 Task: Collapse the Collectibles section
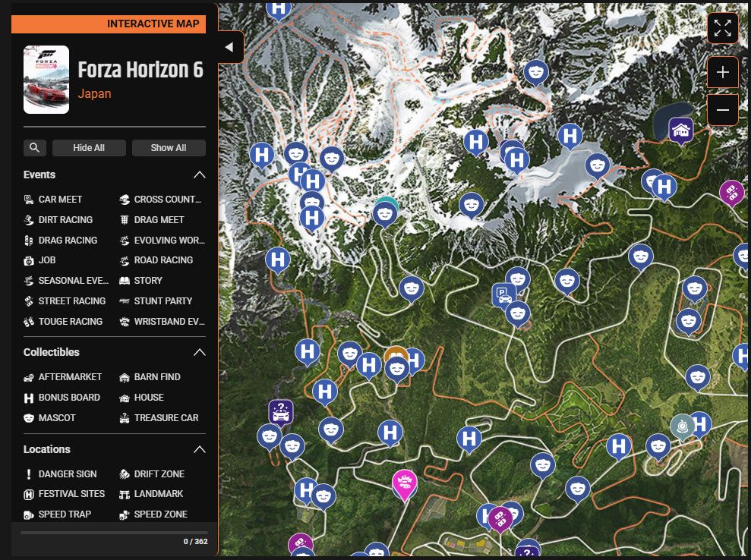tap(199, 352)
